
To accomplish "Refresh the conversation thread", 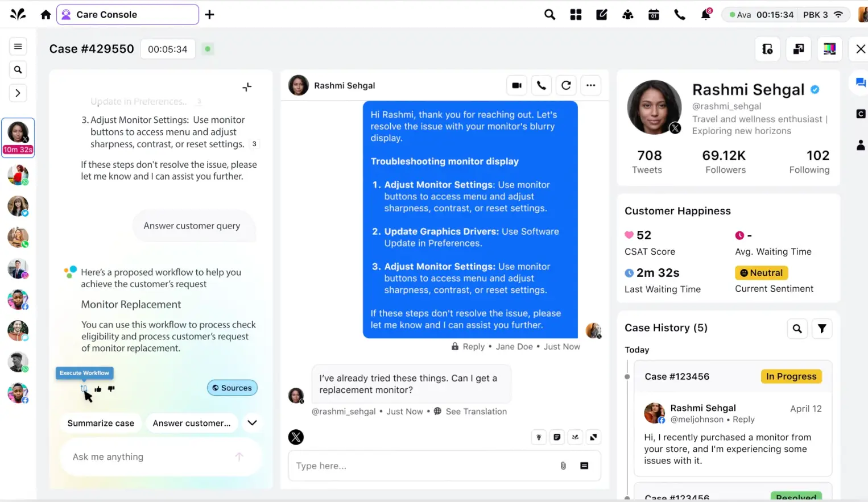I will [566, 85].
